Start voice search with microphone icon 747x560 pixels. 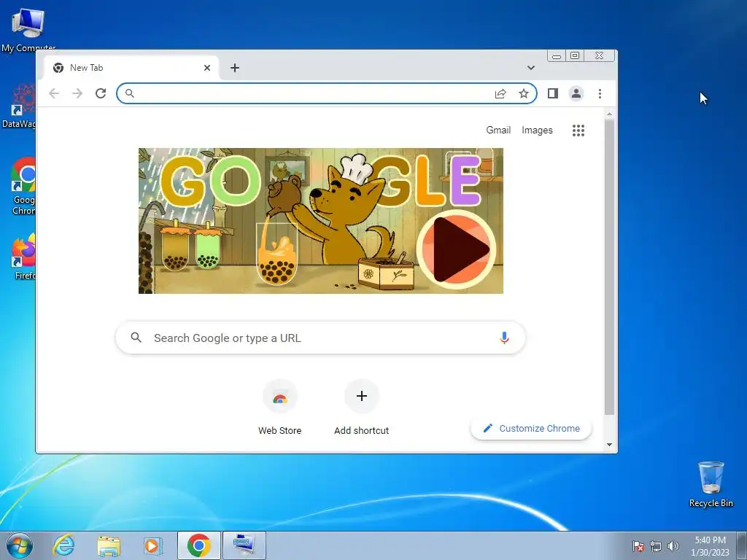click(x=504, y=338)
